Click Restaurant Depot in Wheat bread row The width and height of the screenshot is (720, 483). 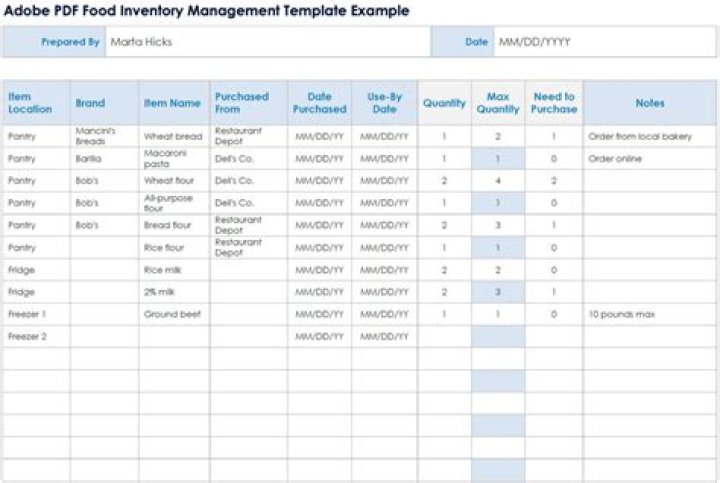tap(249, 136)
